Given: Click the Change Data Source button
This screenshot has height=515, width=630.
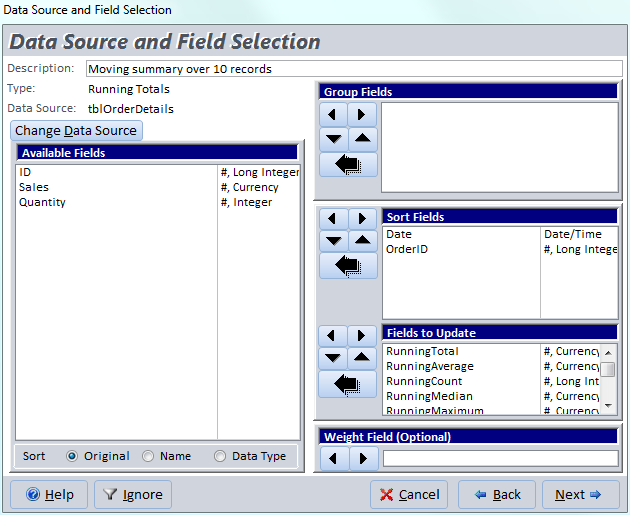Looking at the screenshot, I should point(76,131).
